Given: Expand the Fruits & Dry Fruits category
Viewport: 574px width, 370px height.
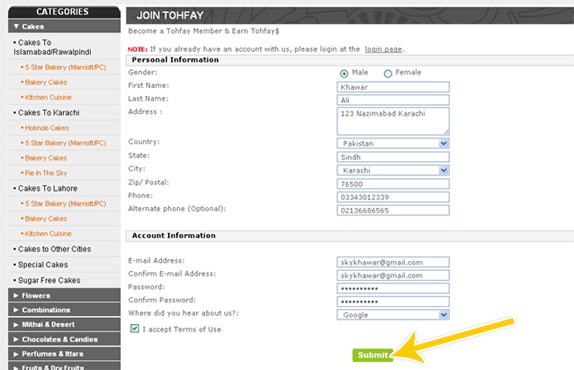Looking at the screenshot, I should [x=64, y=366].
